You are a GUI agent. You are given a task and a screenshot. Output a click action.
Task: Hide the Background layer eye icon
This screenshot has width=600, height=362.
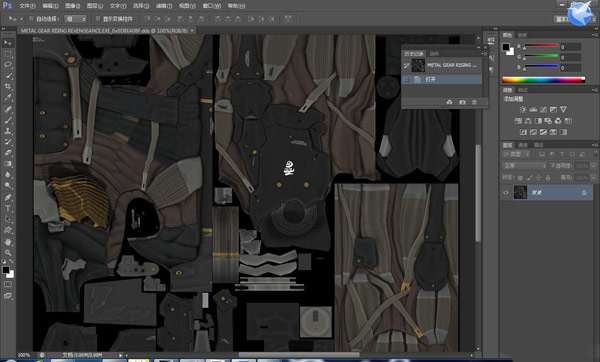[506, 192]
